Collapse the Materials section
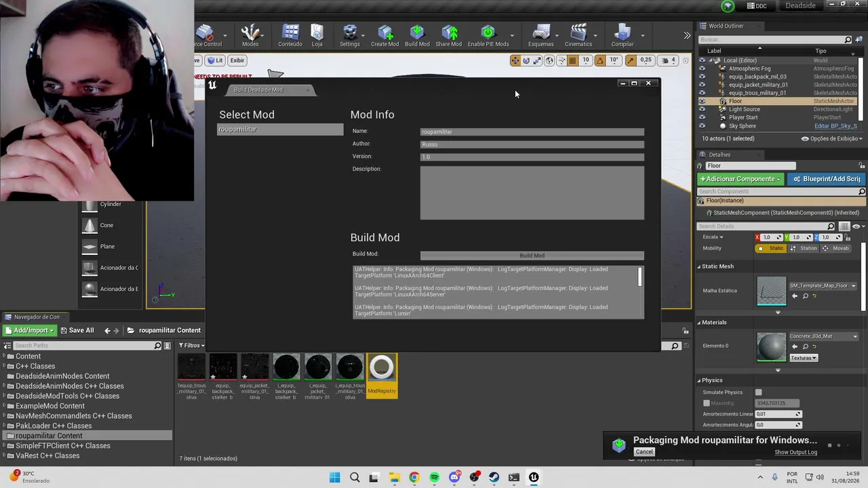 699,323
